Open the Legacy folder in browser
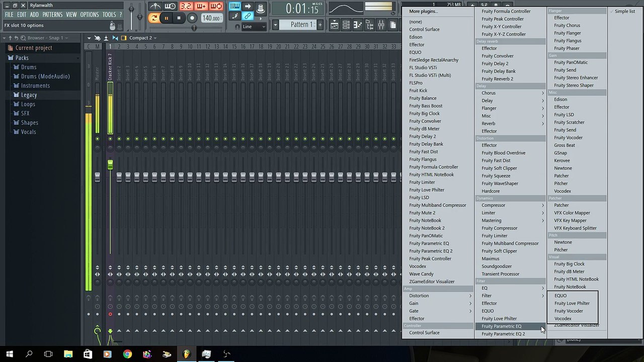This screenshot has height=362, width=644. [x=29, y=95]
